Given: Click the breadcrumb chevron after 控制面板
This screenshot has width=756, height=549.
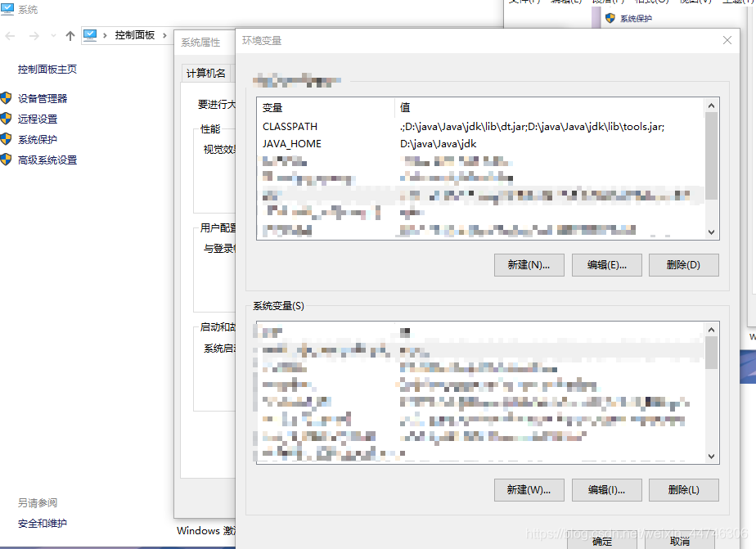Looking at the screenshot, I should coord(164,35).
